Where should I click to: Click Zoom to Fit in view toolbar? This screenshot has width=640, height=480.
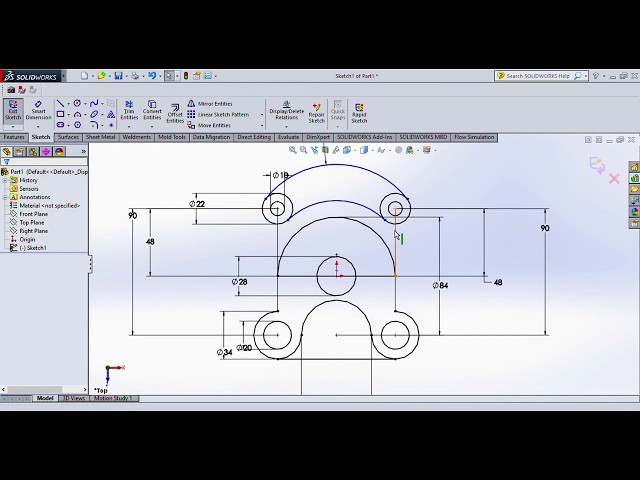pyautogui.click(x=292, y=150)
